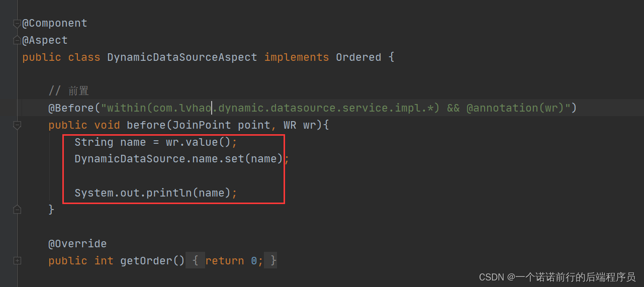
Task: Expand the folded closing brace after return 0;
Action: [x=271, y=260]
